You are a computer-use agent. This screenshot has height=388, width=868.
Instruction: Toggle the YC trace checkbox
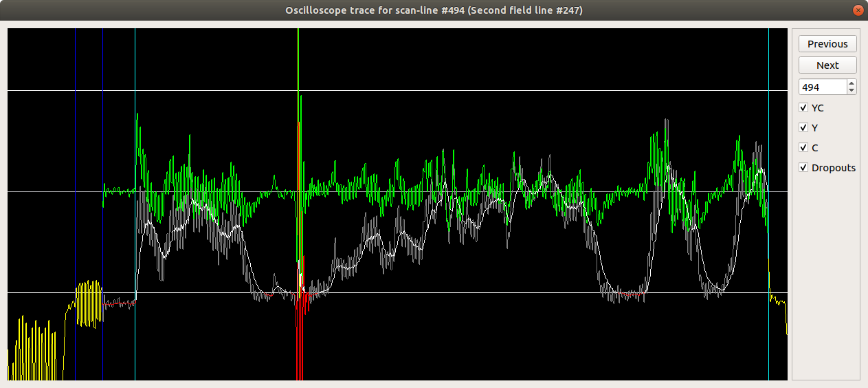(803, 108)
